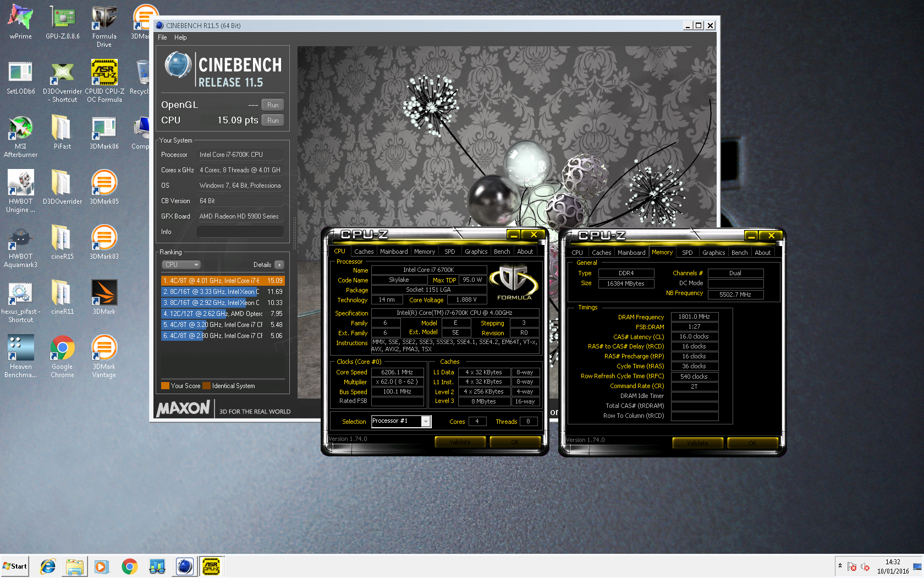
Task: Switch to SPD tab in right CPU-Z window
Action: tap(687, 253)
